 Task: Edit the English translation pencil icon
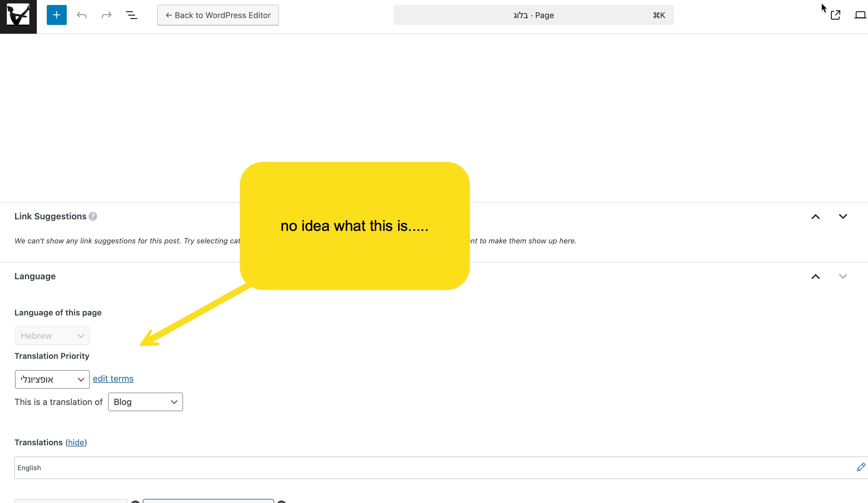(861, 467)
